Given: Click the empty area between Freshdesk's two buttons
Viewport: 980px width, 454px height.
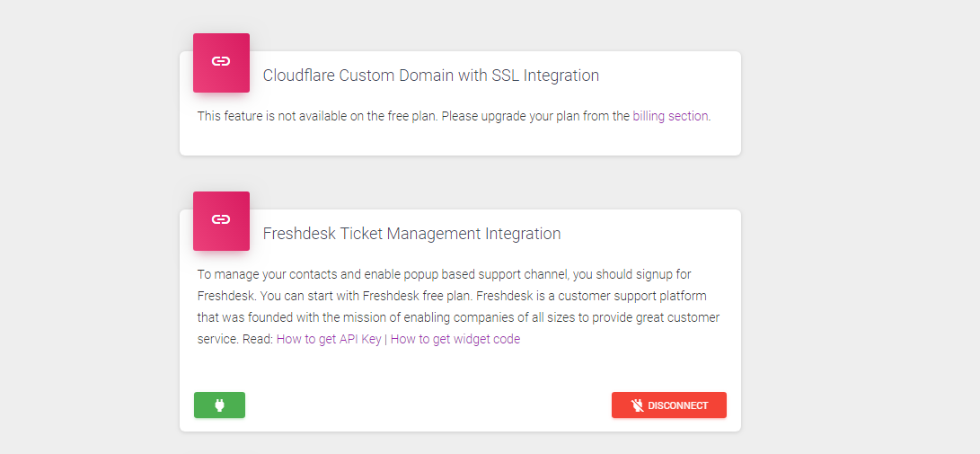Looking at the screenshot, I should (x=428, y=405).
